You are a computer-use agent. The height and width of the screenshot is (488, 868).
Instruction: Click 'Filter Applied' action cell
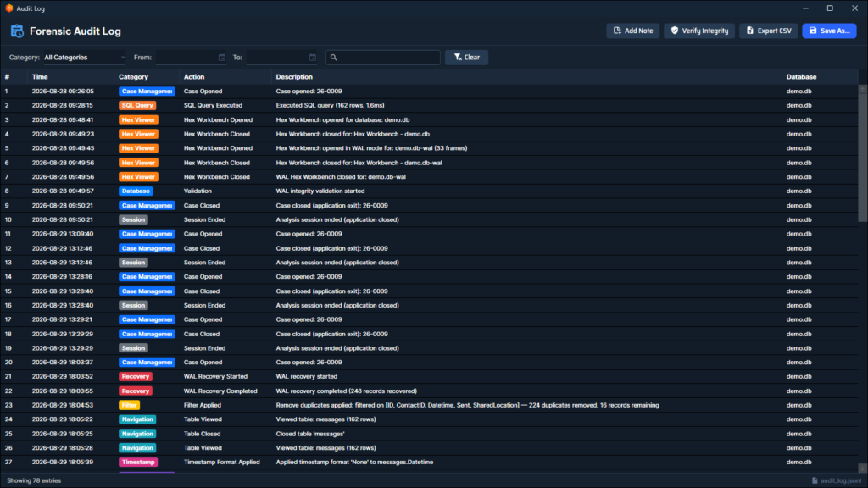coord(202,405)
